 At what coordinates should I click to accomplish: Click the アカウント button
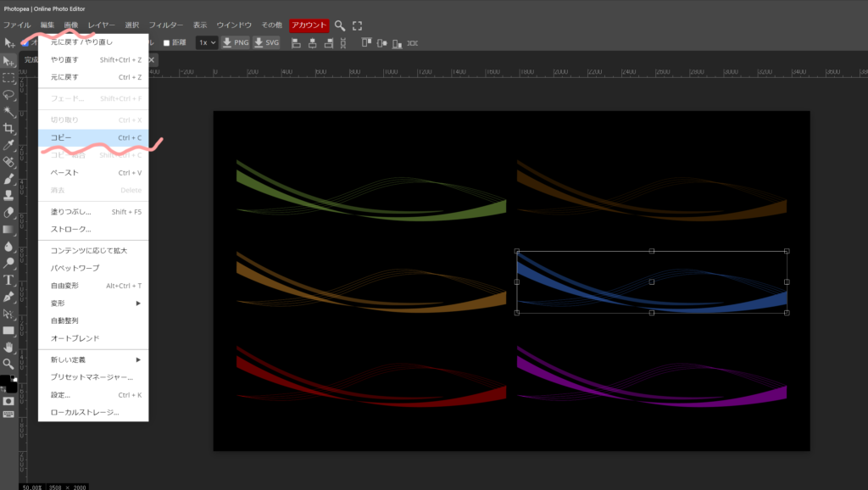click(309, 25)
